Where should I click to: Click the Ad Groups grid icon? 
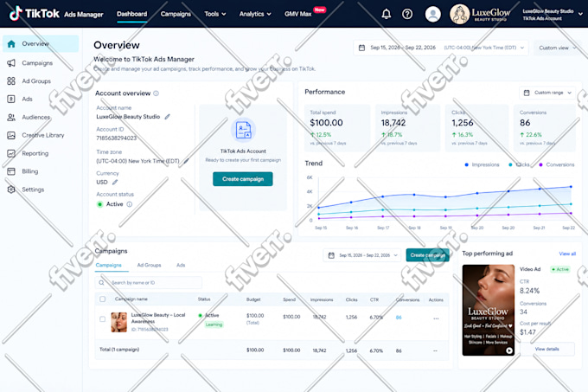click(11, 80)
